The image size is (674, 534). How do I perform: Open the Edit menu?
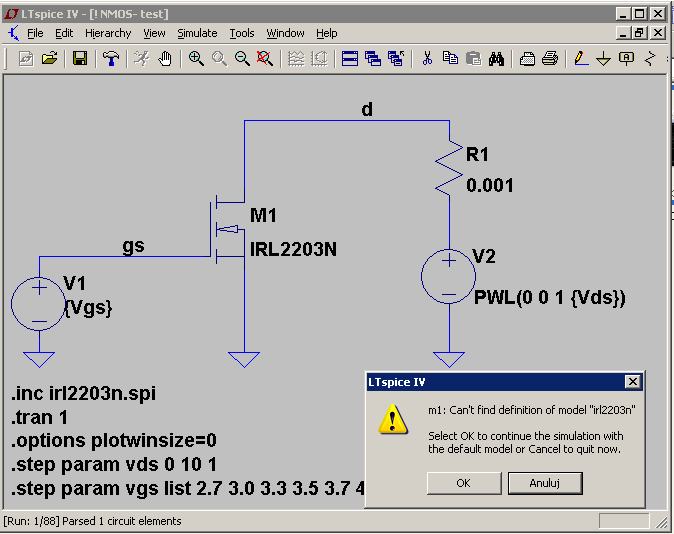[64, 33]
